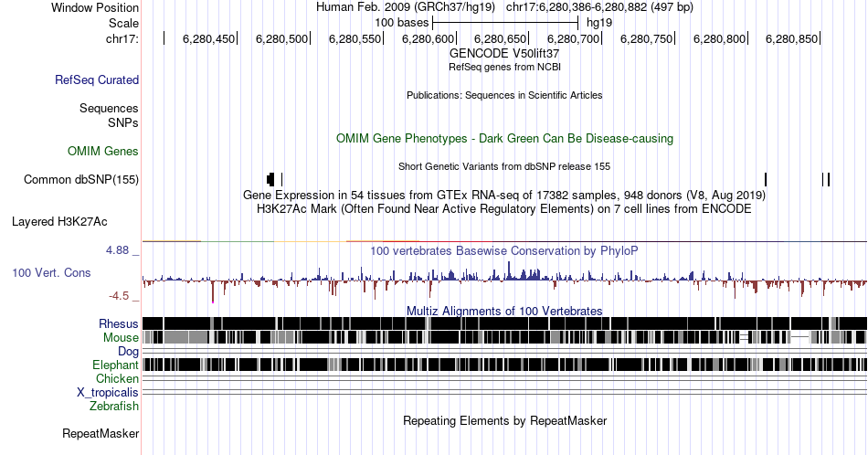
Task: Select the Chicken alignment label
Action: (117, 378)
